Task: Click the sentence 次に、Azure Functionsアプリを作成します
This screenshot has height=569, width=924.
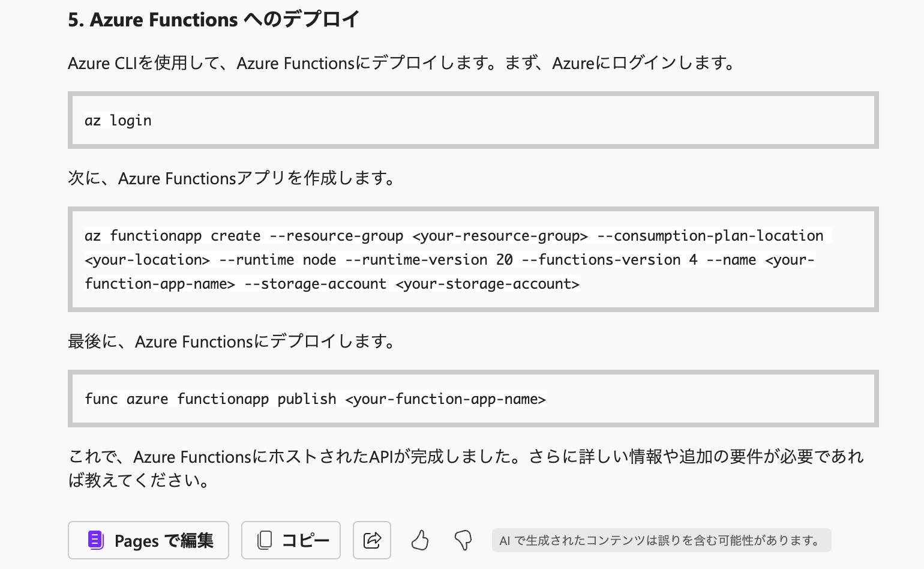Action: tap(232, 178)
